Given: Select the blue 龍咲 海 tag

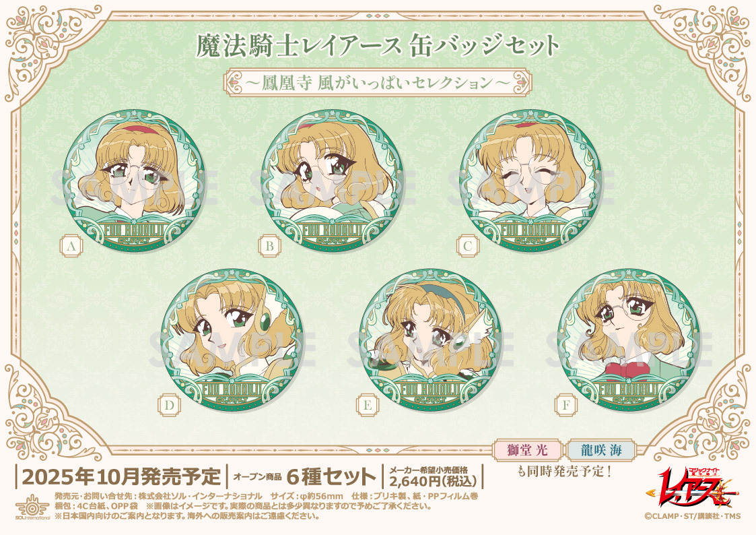Looking at the screenshot, I should (600, 450).
